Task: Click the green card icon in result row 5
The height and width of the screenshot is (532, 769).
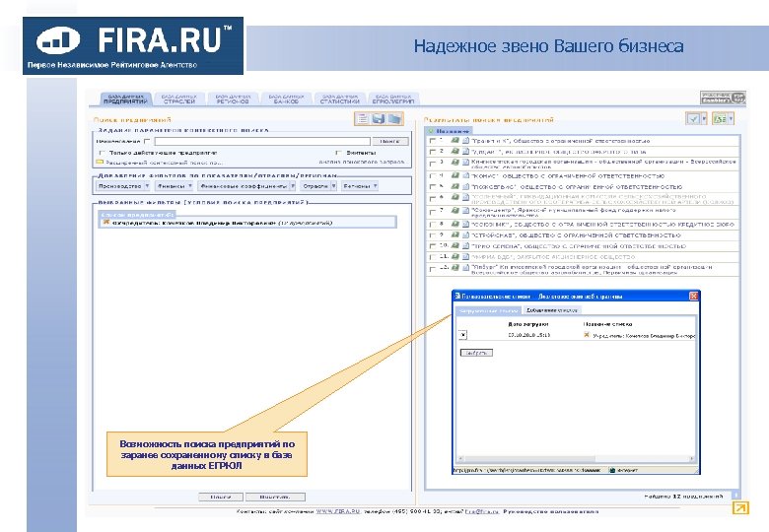Action: pos(455,186)
